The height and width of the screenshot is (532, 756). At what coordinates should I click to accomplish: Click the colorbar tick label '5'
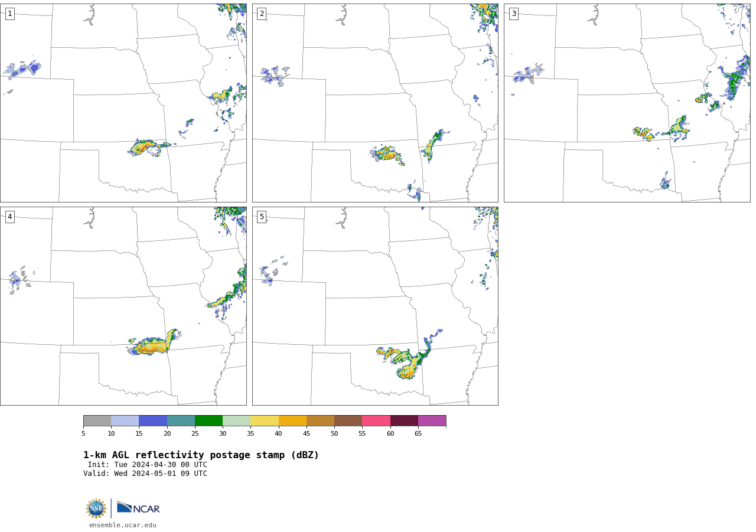pos(83,434)
